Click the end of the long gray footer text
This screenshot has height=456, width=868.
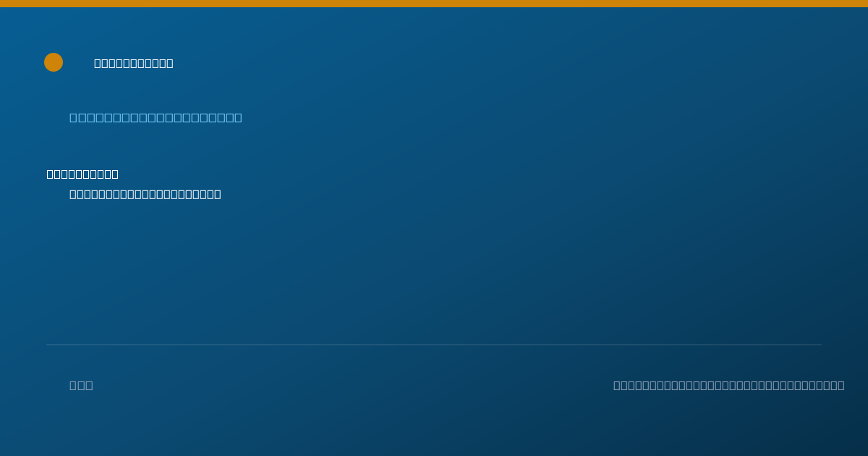click(841, 385)
